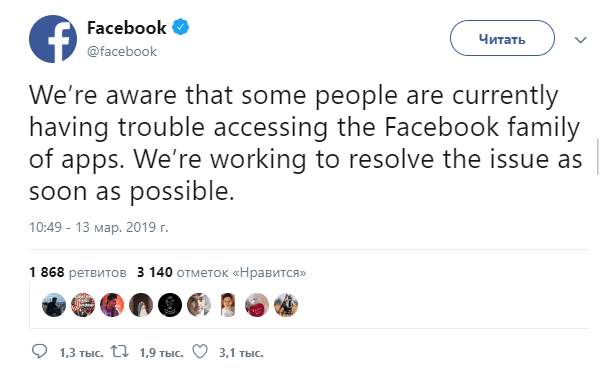This screenshot has height=370, width=616.
Task: Open the red heart liker avatar
Action: tap(257, 305)
